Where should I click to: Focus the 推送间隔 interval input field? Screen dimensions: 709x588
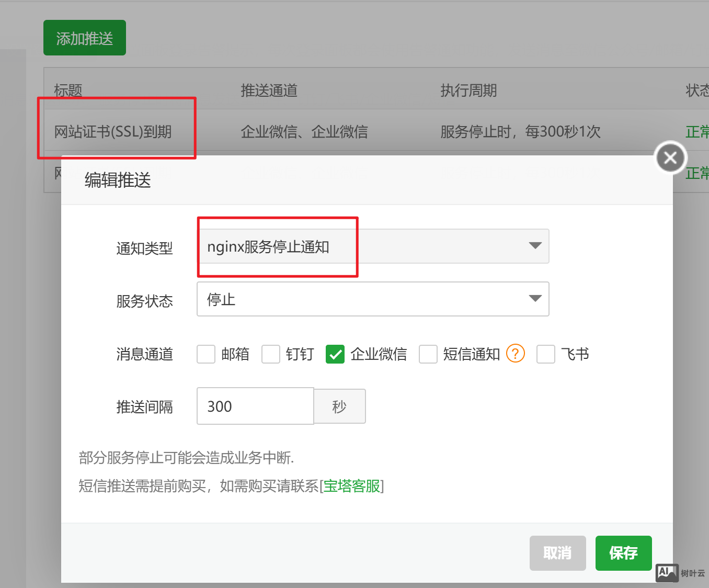click(255, 406)
